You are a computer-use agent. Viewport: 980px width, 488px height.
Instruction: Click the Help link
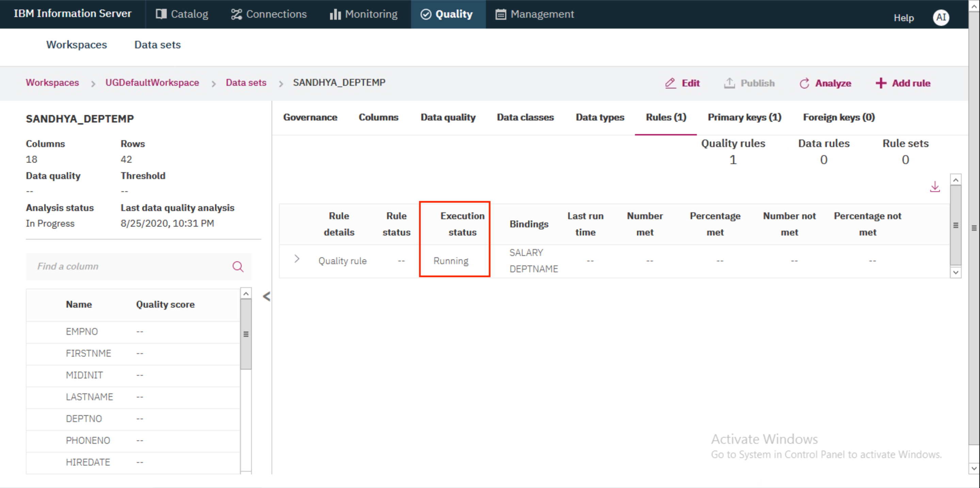pos(903,17)
